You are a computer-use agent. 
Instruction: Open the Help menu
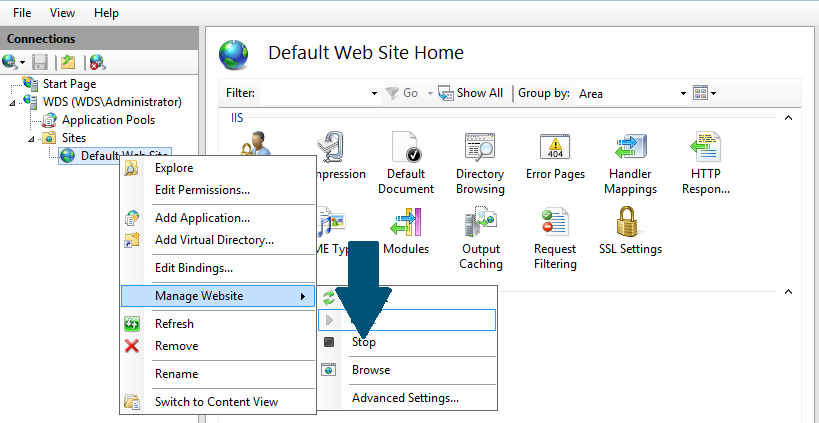pos(106,13)
